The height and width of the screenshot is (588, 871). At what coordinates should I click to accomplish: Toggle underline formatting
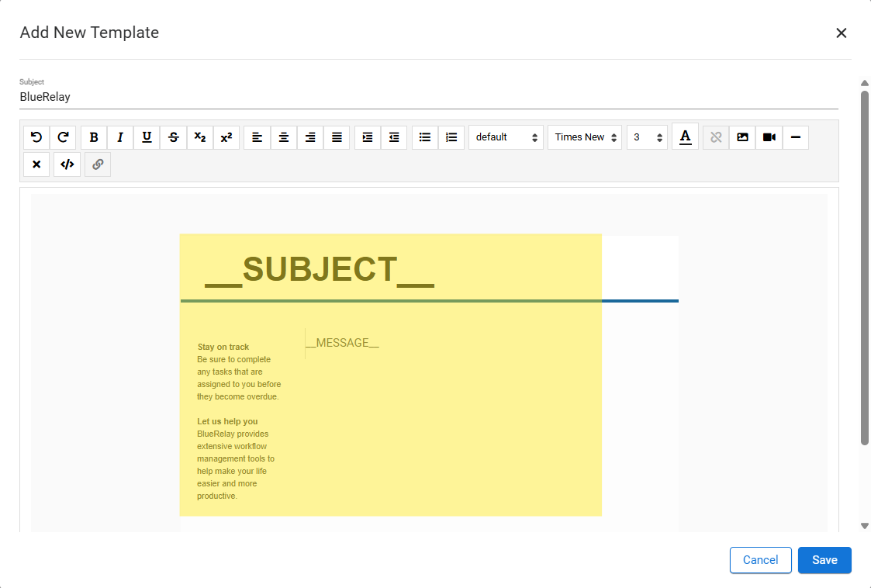tap(147, 137)
